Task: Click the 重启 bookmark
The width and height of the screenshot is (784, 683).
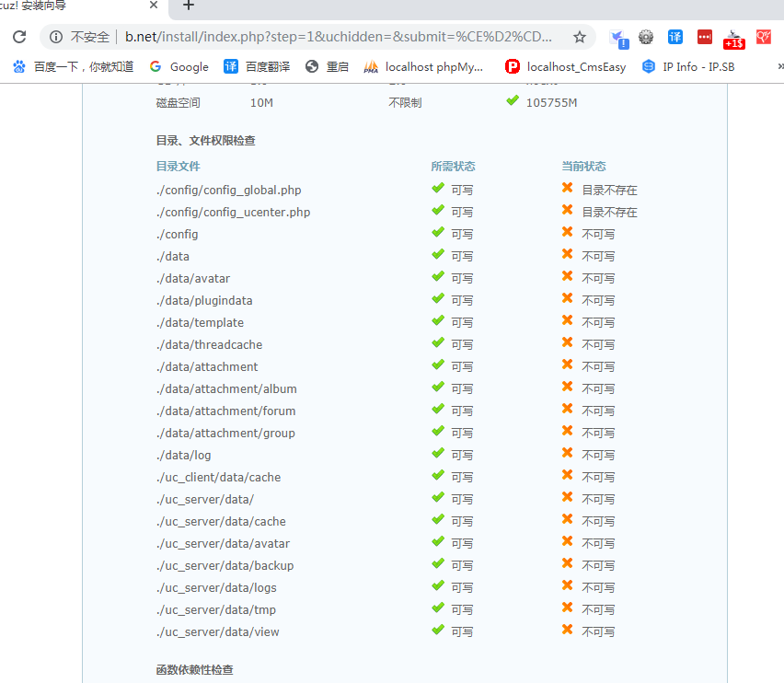Action: (328, 66)
